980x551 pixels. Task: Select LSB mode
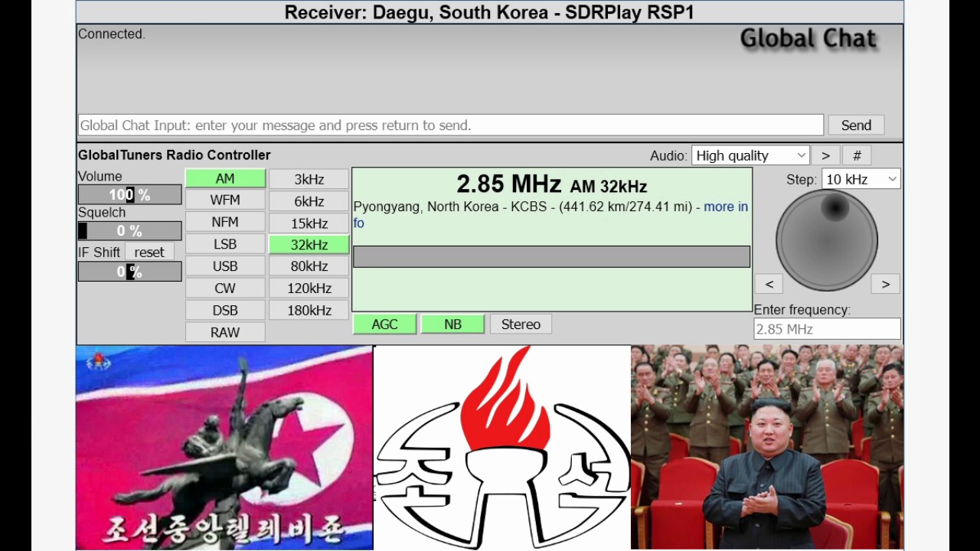[225, 244]
